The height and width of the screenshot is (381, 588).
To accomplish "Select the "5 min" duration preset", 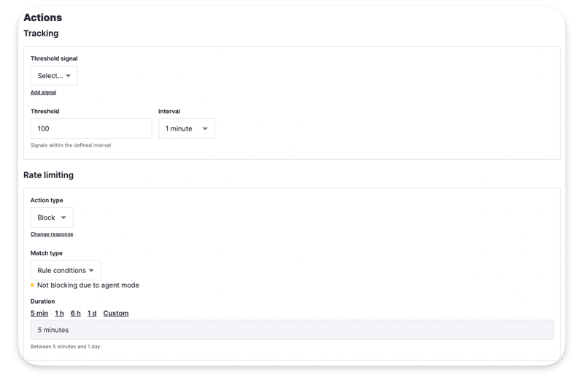I will point(39,313).
